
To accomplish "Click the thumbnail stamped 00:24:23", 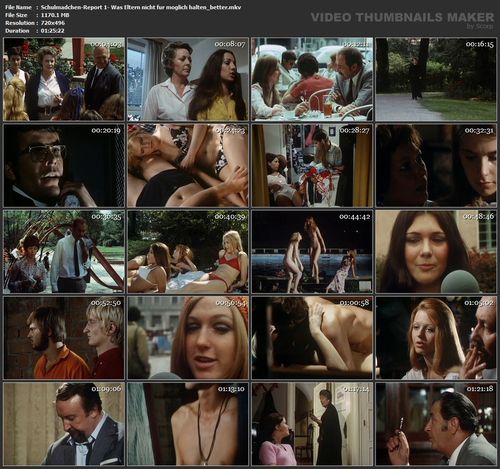I will coord(188,166).
